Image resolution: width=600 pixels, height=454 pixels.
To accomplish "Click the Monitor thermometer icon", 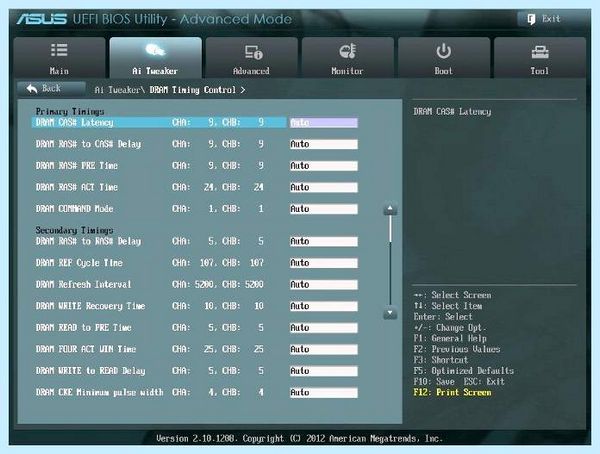I will 347,51.
